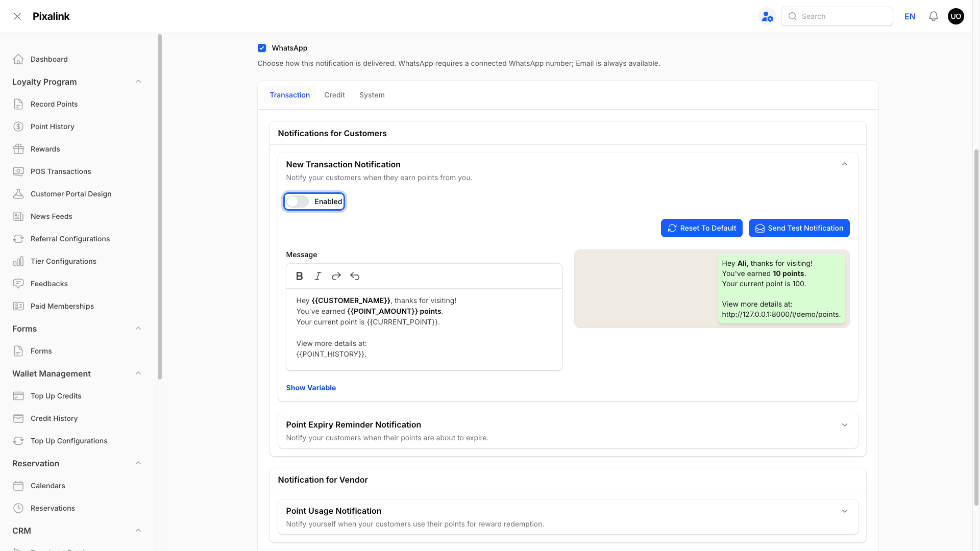This screenshot has width=980, height=551.
Task: Click the redo arrow in message editor
Action: pyautogui.click(x=336, y=276)
